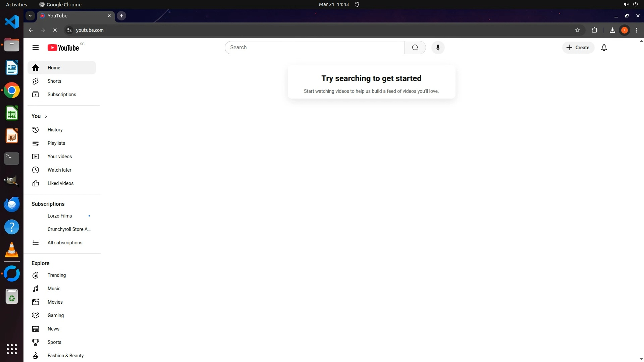Open Chrome three-dot menu

[636, 30]
